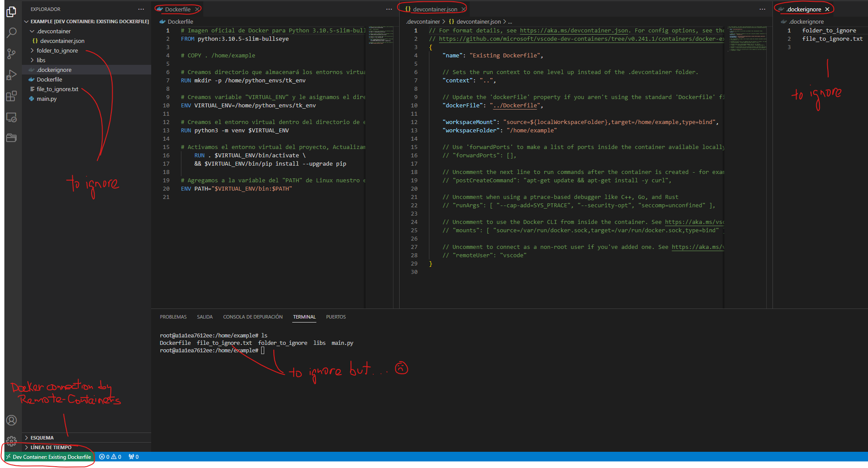The height and width of the screenshot is (468, 868).
Task: Select .dockerignore file in explorer
Action: coord(86,70)
